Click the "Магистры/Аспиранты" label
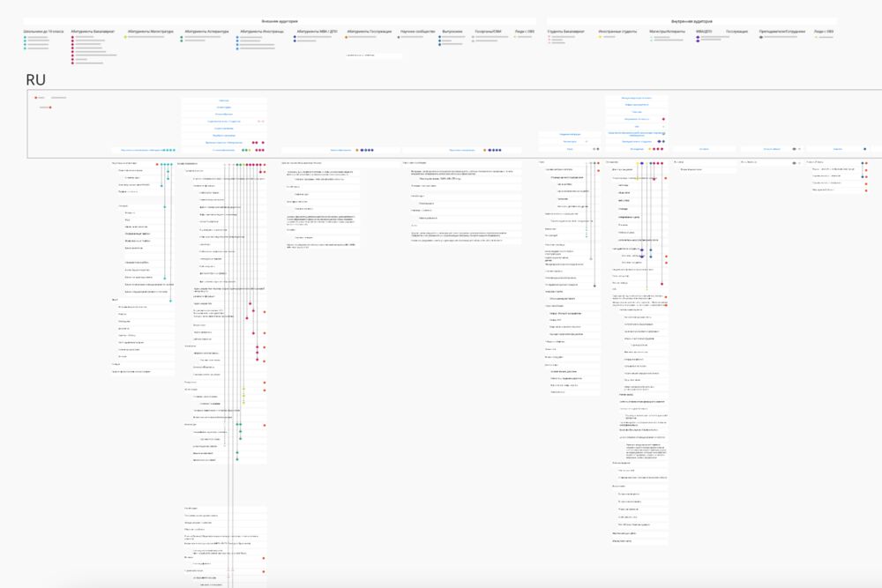The width and height of the screenshot is (882, 588). [668, 31]
